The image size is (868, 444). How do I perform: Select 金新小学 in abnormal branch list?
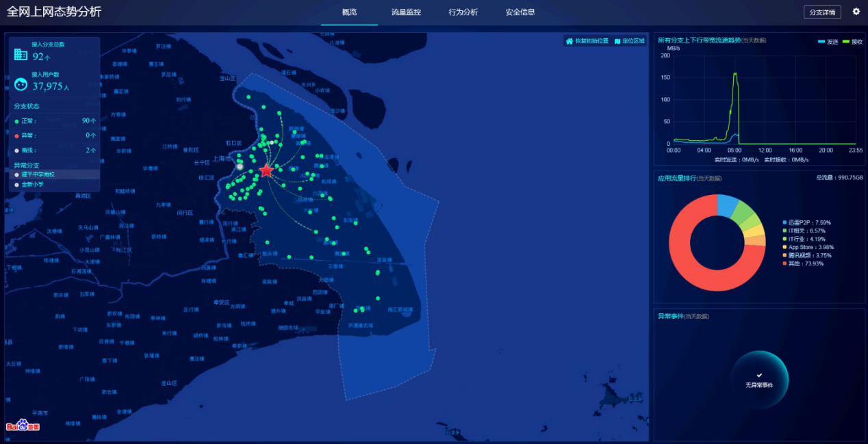(32, 184)
